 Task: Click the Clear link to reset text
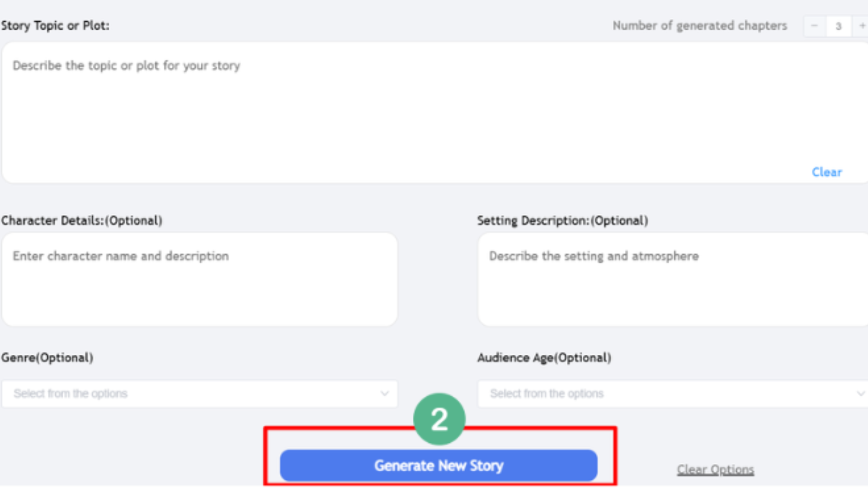pyautogui.click(x=826, y=172)
